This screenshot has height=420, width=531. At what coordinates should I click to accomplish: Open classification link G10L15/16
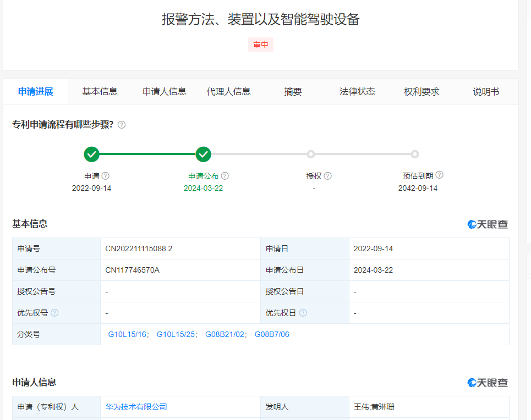coord(128,334)
